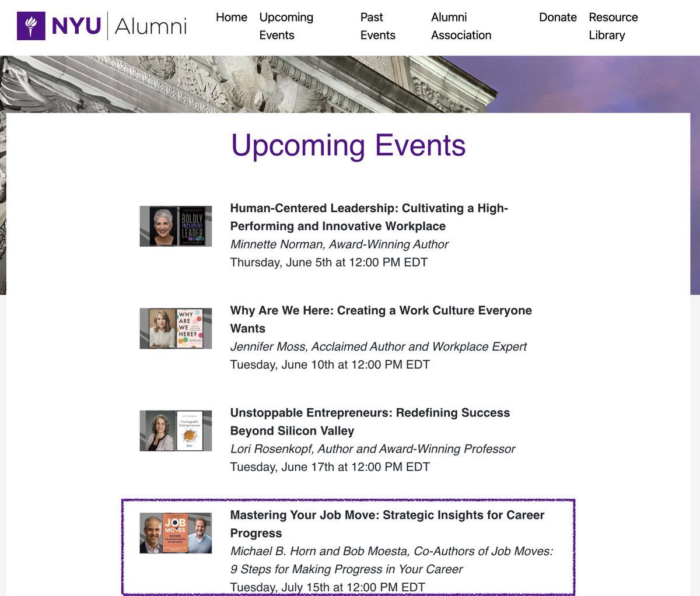Click 'Thursday, June 5th at 12:00 PM EDT'
Viewport: 700px width, 596px height.
point(329,262)
